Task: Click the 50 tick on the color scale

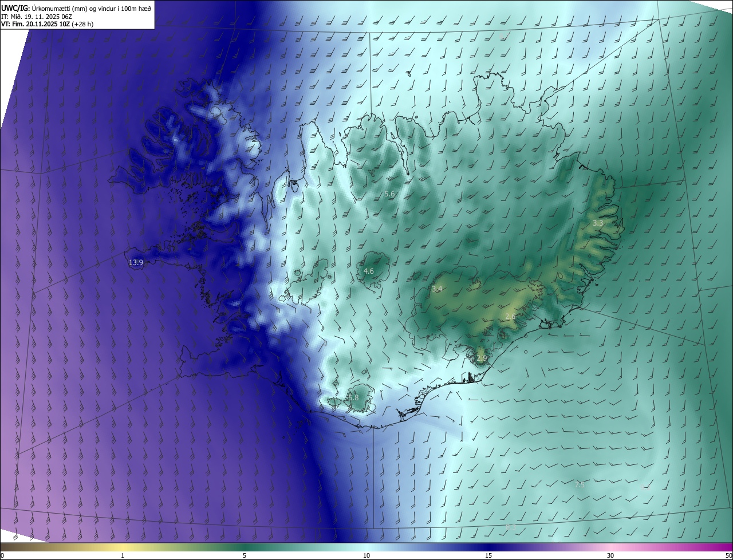Action: pyautogui.click(x=728, y=555)
